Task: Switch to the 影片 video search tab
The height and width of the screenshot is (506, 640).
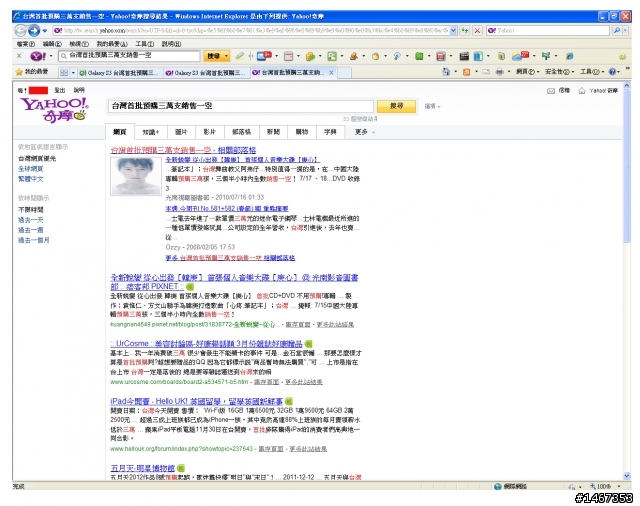Action: 209,132
